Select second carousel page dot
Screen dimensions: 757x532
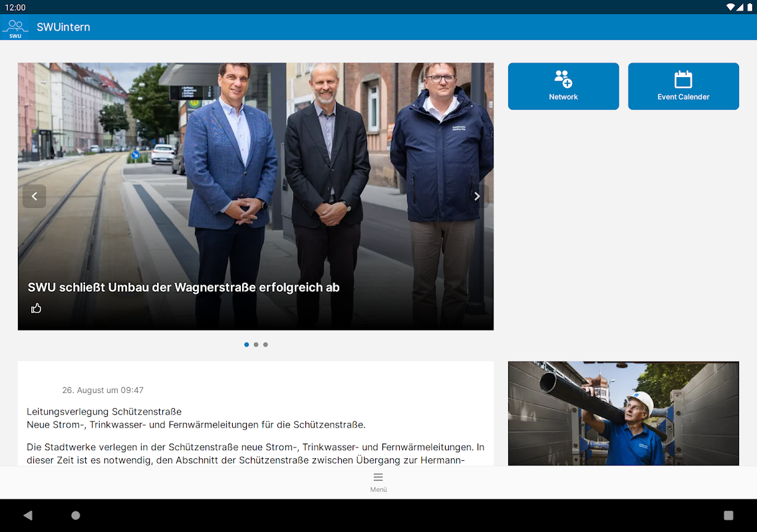[256, 344]
